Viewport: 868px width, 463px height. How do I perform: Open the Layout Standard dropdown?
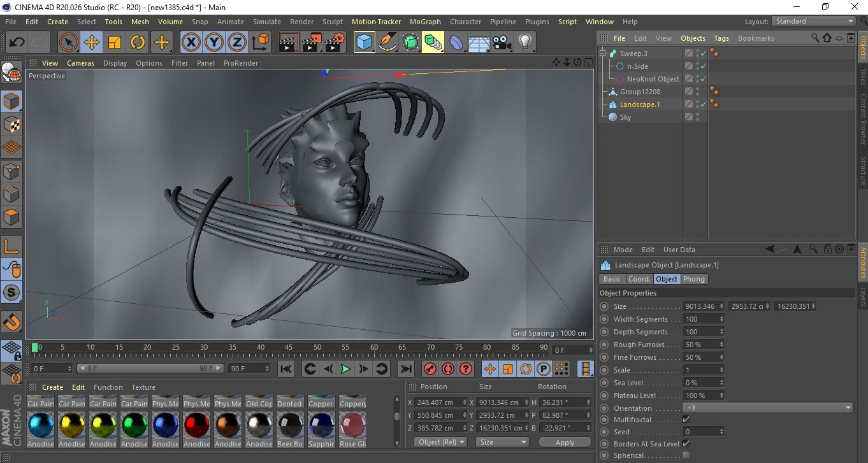pos(814,21)
